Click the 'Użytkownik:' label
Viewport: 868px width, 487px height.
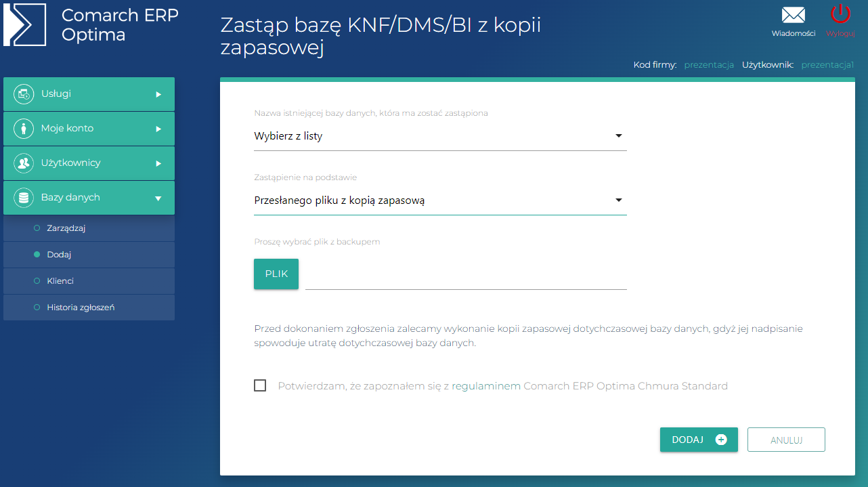(x=768, y=65)
